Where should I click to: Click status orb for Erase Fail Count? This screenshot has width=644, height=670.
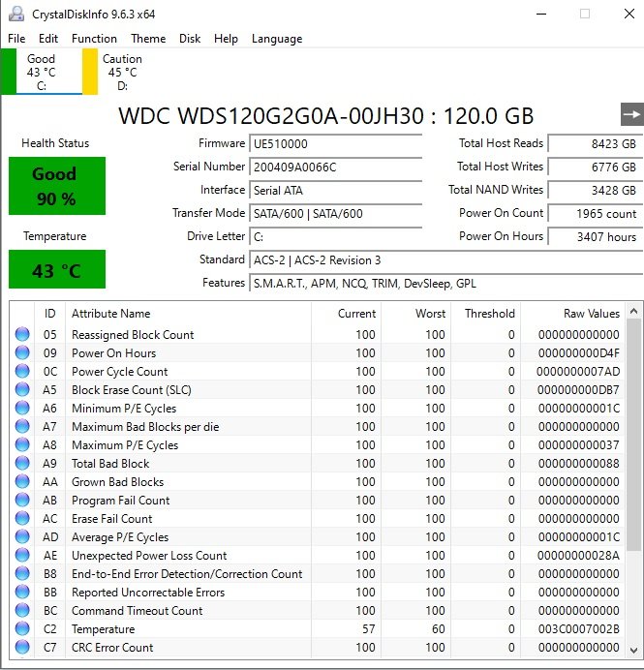(22, 518)
